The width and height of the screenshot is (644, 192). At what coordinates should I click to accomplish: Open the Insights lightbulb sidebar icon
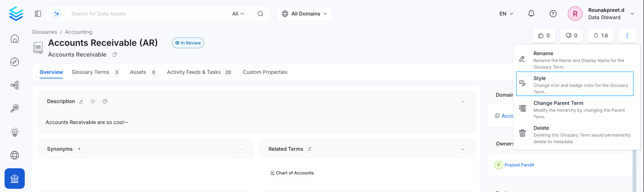coord(14,132)
